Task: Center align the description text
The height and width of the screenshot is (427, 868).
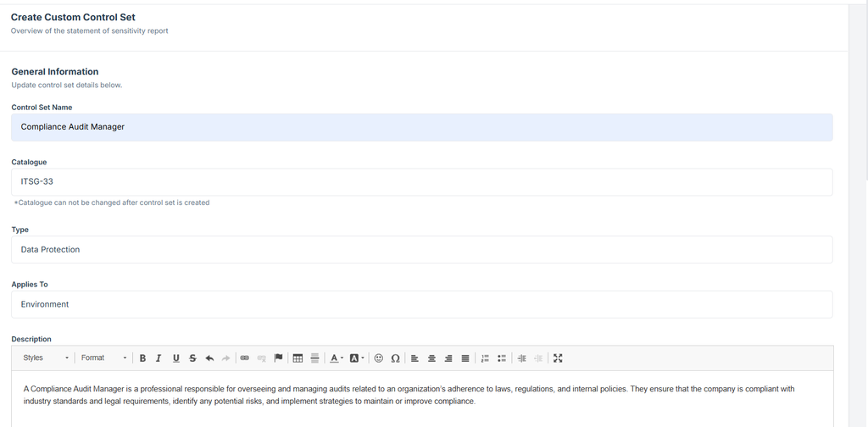Action: point(431,358)
